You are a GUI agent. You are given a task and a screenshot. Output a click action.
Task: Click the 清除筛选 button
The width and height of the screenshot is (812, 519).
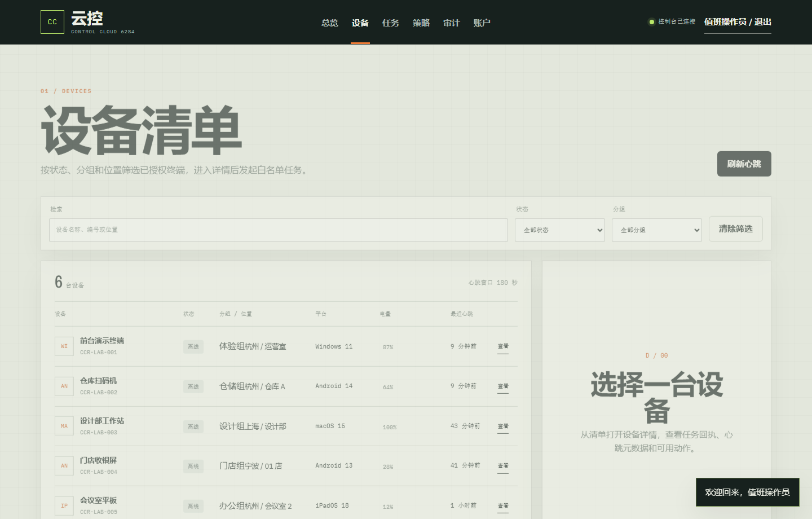click(x=736, y=229)
